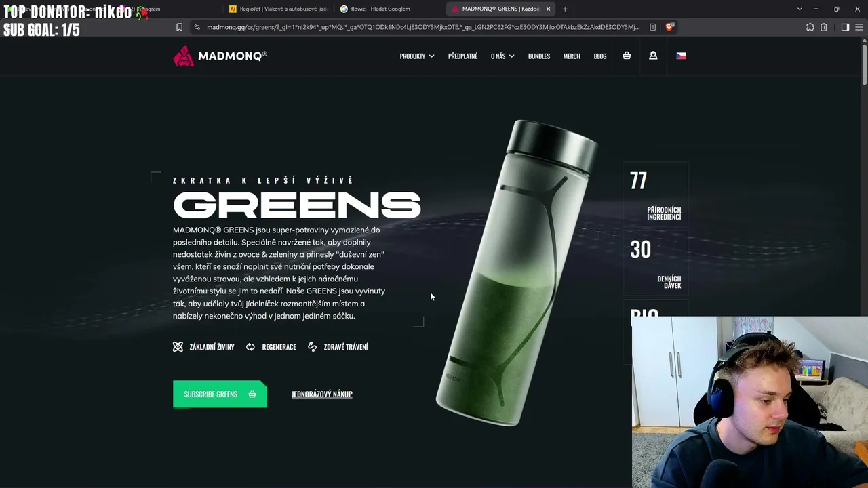This screenshot has width=868, height=488.
Task: Select the MADMONQ GREENS tab
Action: (501, 9)
